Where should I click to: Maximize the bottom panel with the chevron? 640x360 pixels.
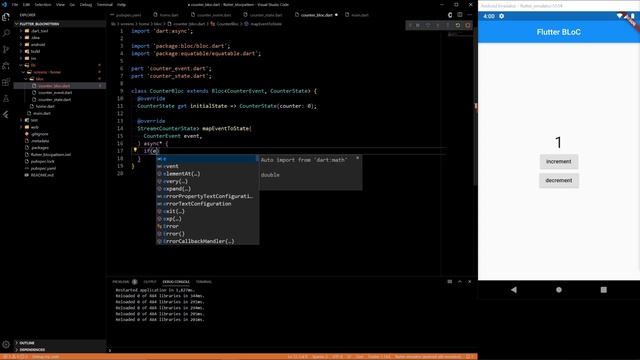pos(460,282)
